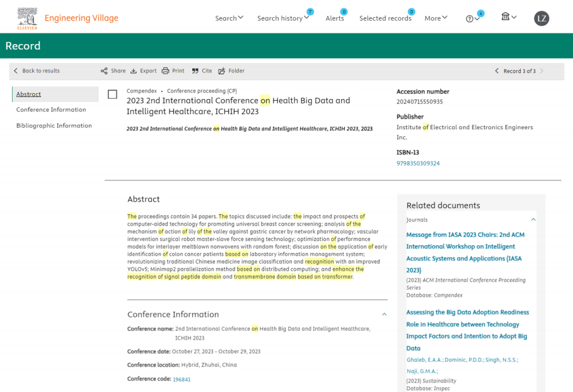Open ISBN-13 link 9798350309324
This screenshot has height=392, width=573.
click(x=418, y=163)
